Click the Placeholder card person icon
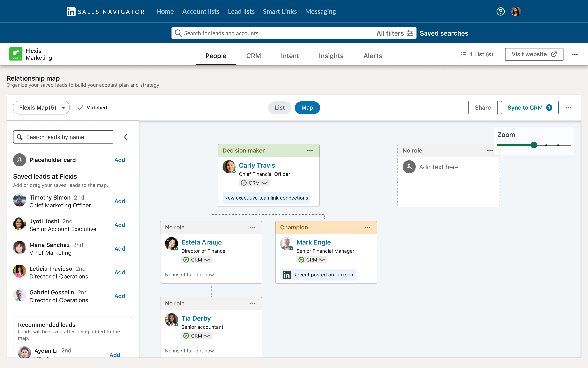 click(20, 160)
